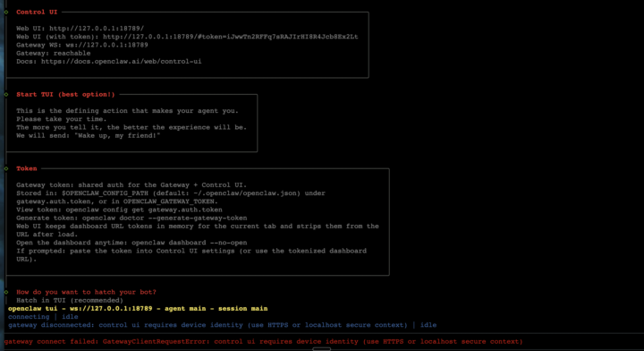Viewport: 644px width, 351px height.
Task: Select the 'Generate token: openclaw doctor' line
Action: click(x=131, y=218)
